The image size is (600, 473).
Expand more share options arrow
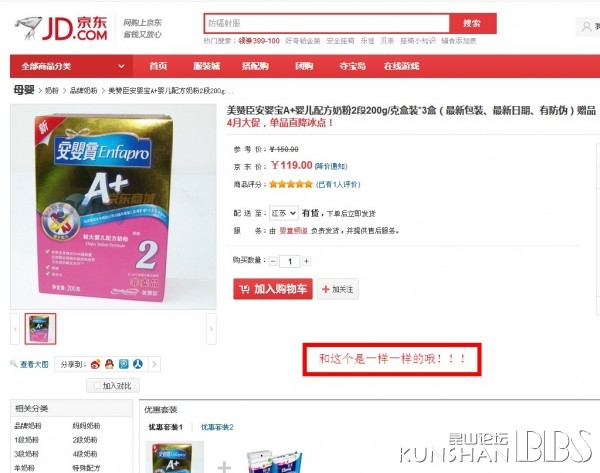point(154,364)
